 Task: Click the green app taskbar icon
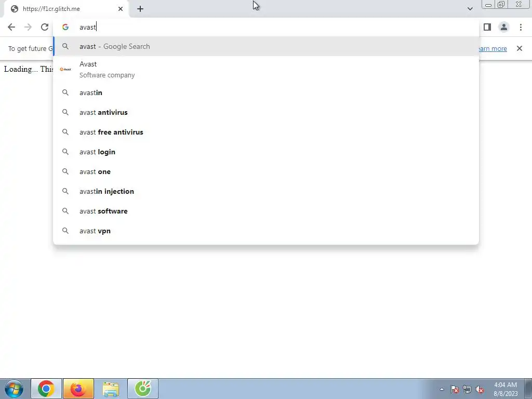(x=143, y=389)
